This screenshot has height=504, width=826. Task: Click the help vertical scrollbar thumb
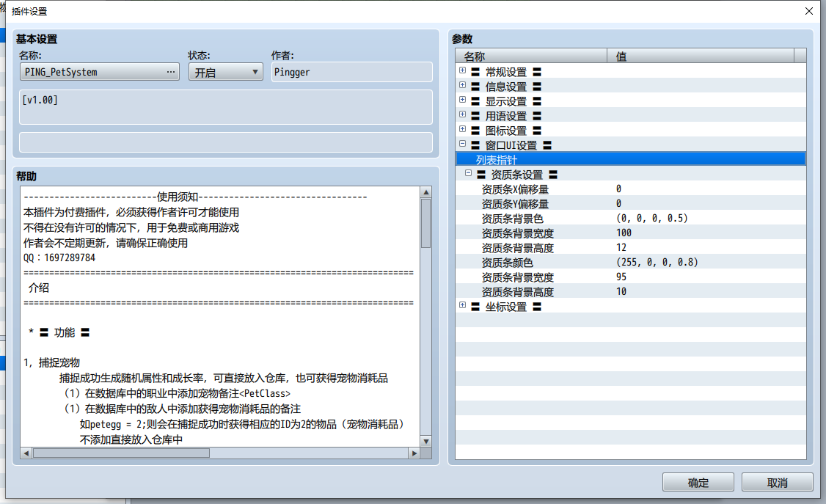click(x=426, y=223)
